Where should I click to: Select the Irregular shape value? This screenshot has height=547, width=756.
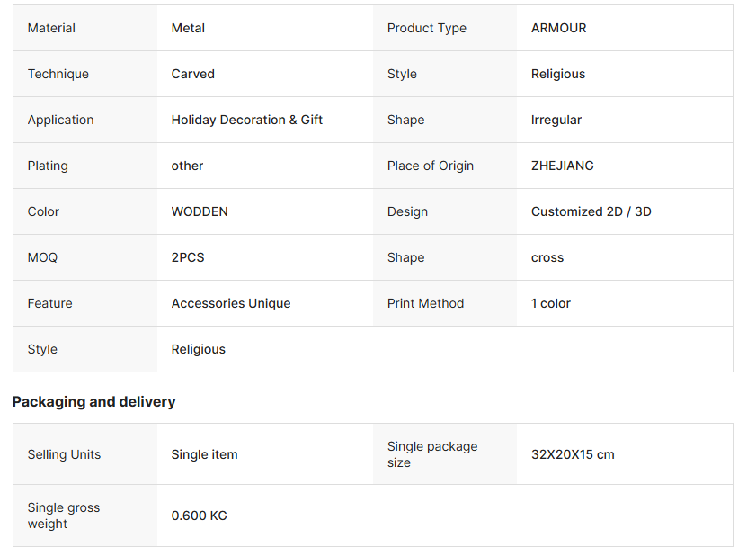tap(556, 120)
